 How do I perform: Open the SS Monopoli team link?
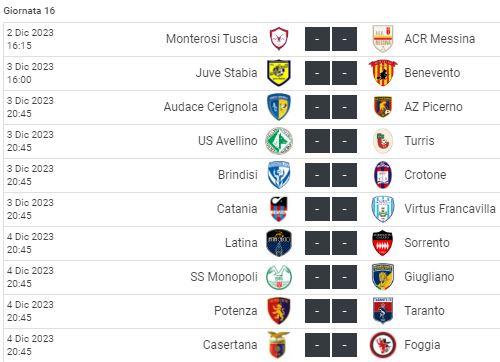[224, 277]
